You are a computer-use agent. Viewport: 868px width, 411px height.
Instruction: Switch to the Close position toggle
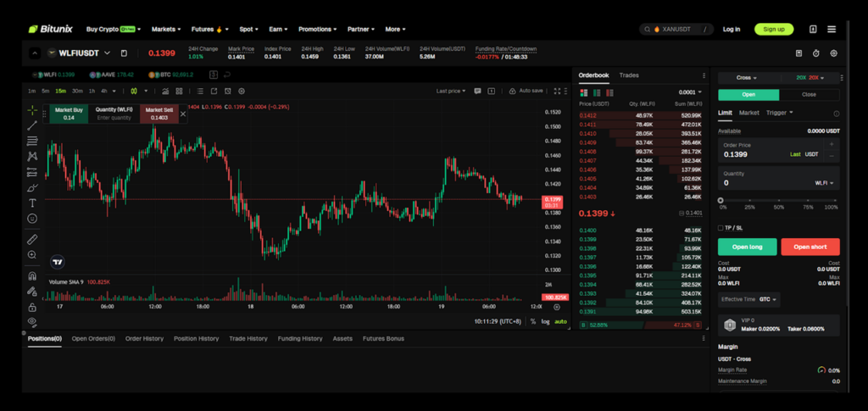809,95
